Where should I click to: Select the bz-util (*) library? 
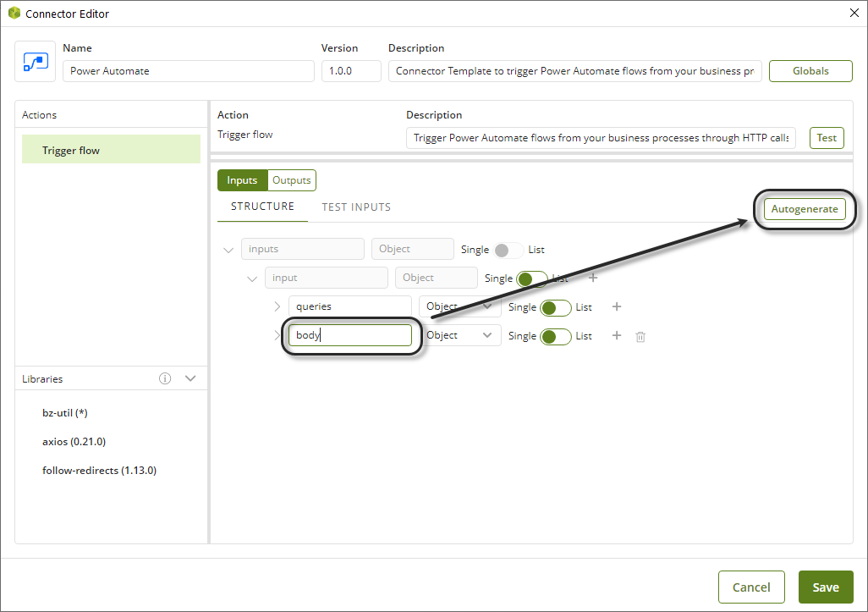(x=65, y=412)
